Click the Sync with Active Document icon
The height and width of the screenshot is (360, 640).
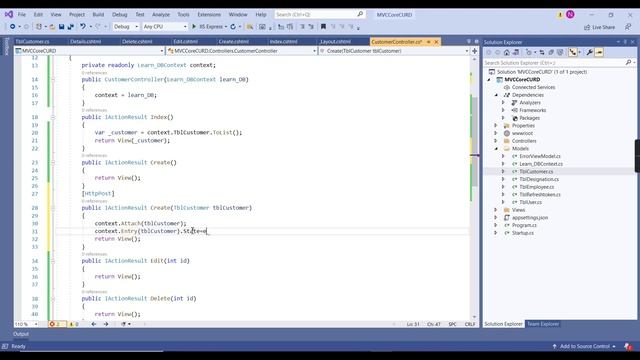(x=542, y=52)
